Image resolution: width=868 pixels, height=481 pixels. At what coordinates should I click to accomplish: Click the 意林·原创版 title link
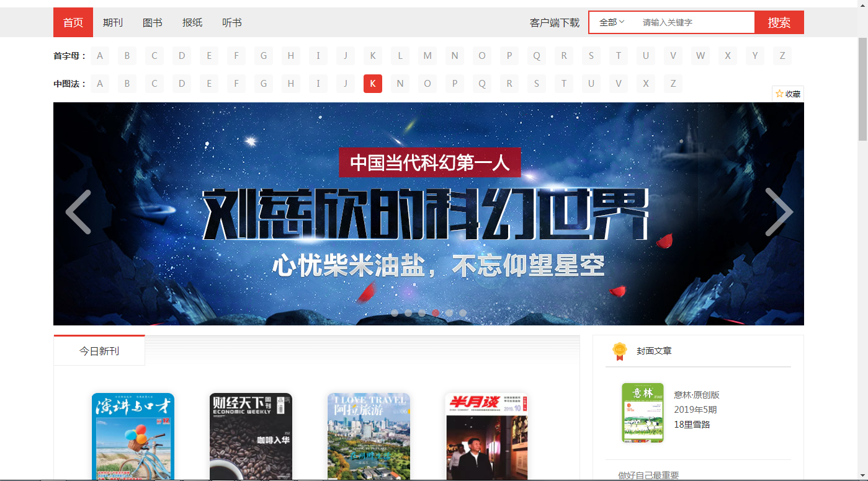[x=697, y=395]
